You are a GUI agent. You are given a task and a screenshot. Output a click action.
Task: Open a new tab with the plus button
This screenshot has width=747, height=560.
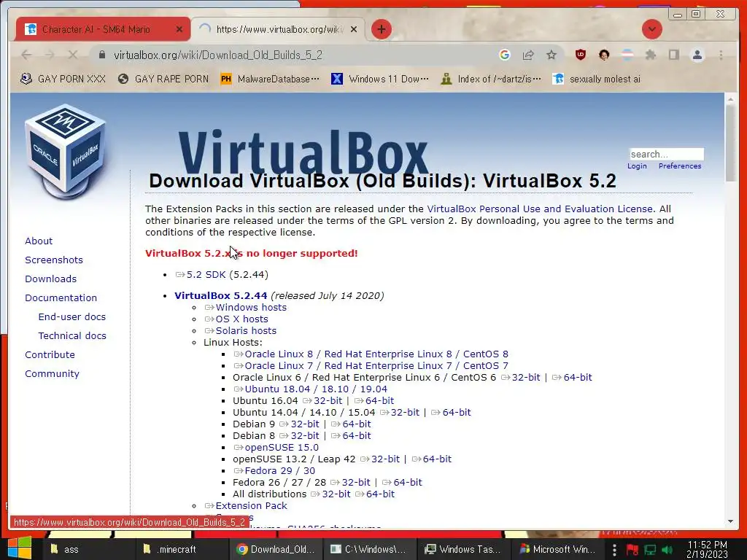coord(381,29)
